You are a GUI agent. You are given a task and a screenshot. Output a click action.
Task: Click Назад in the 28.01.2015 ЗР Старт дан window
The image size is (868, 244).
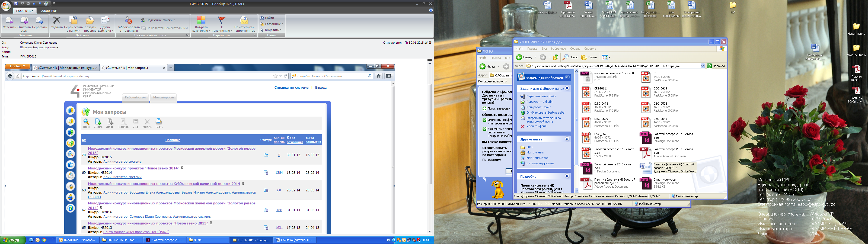524,57
